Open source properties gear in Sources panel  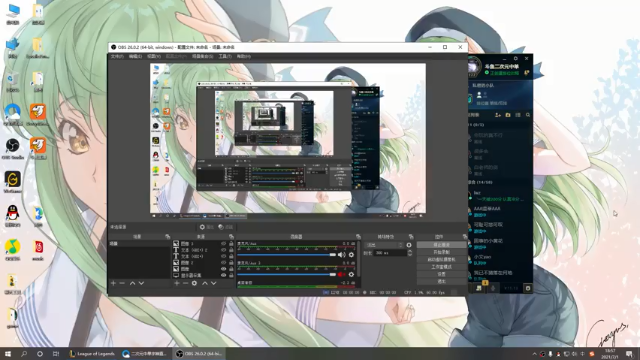194,283
